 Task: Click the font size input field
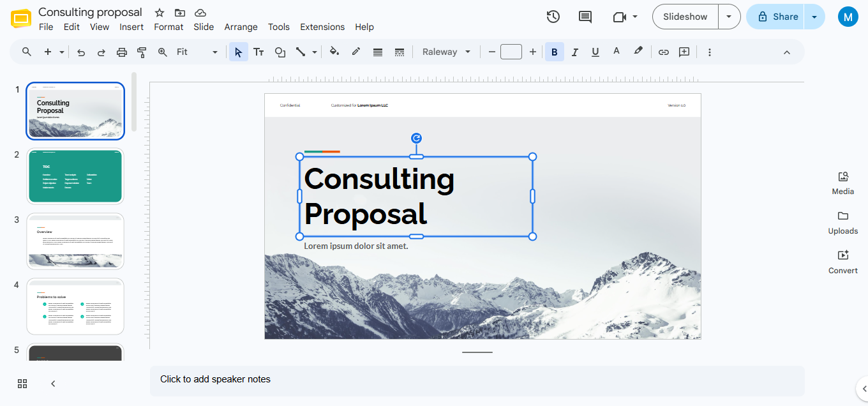point(511,52)
